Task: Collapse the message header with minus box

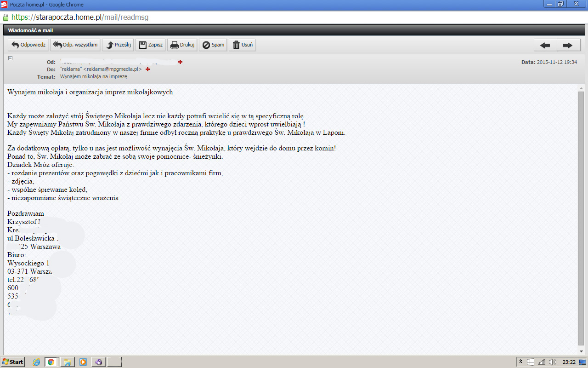Action: pyautogui.click(x=10, y=58)
